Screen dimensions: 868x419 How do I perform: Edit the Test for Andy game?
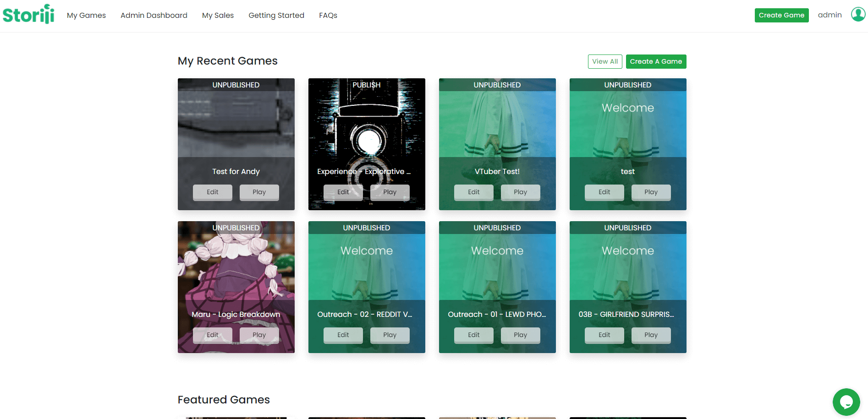tap(213, 192)
